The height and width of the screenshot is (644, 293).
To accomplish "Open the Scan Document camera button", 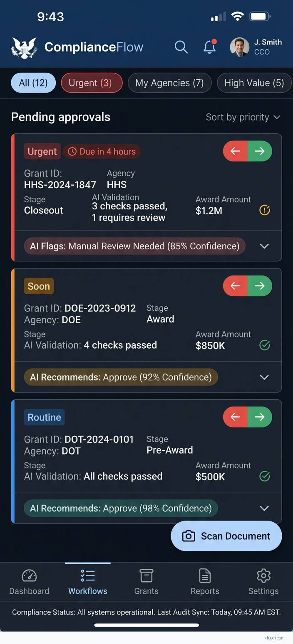I will [226, 536].
